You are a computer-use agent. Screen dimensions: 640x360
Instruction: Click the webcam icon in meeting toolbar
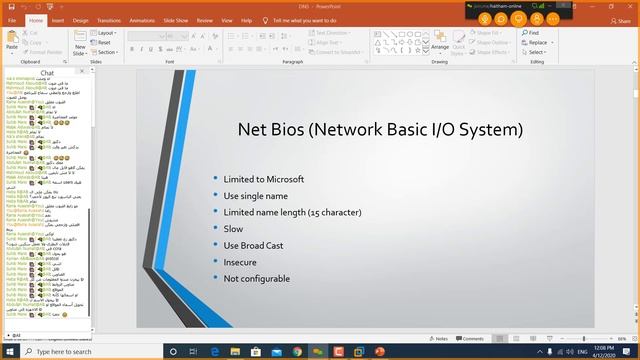click(485, 19)
